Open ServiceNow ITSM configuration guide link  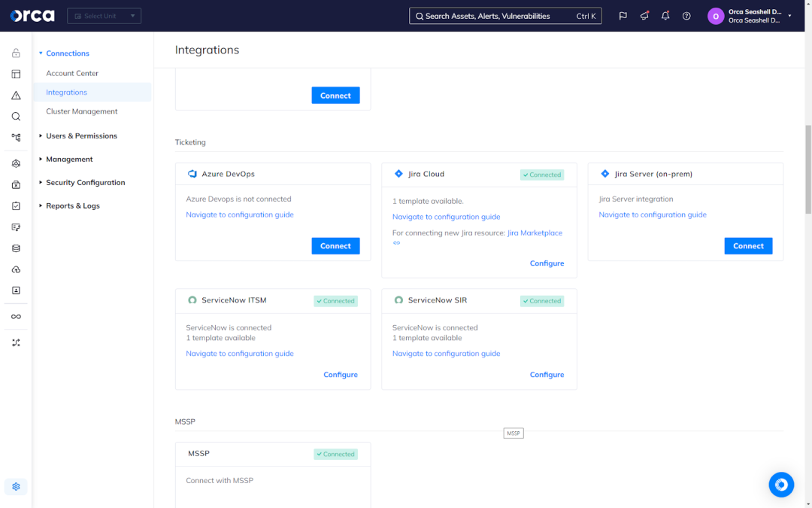(240, 354)
